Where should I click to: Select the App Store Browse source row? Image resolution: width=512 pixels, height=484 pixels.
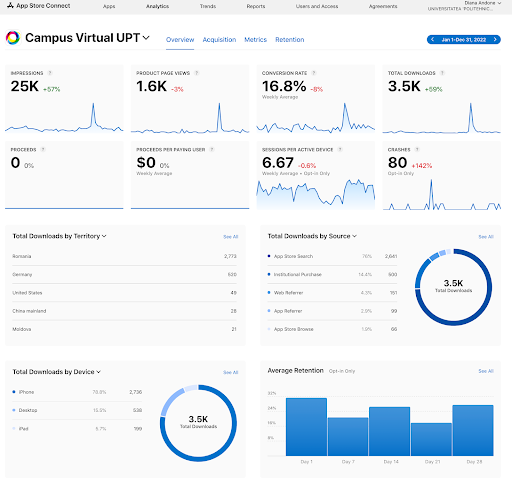coord(332,329)
